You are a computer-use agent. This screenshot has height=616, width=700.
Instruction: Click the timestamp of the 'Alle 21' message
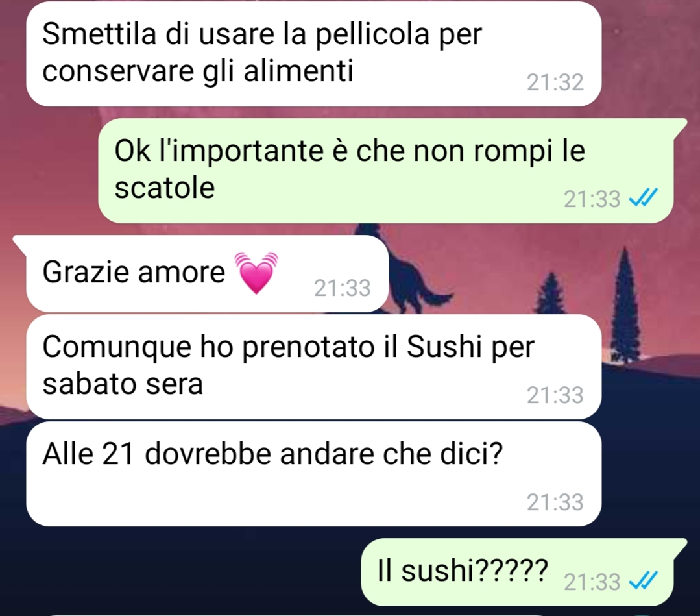coord(555,502)
